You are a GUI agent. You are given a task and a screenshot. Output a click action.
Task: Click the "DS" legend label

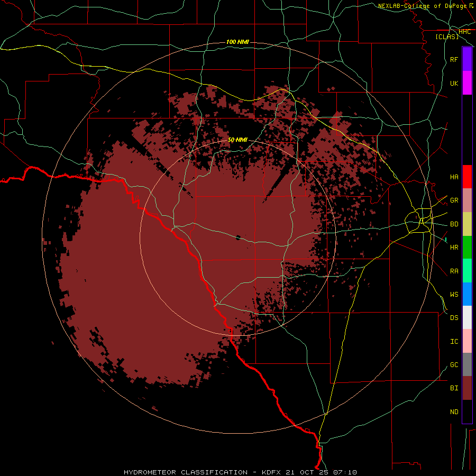coord(454,318)
